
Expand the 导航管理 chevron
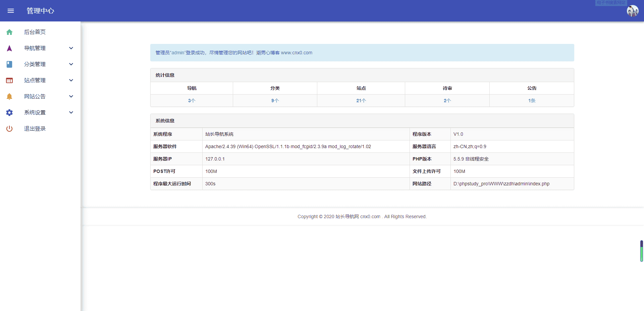click(71, 48)
